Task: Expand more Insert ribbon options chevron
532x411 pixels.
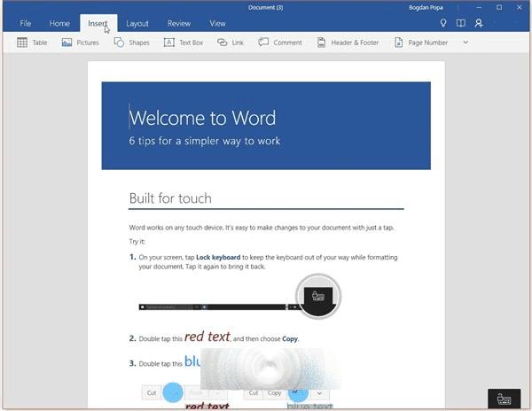Action: pos(465,43)
